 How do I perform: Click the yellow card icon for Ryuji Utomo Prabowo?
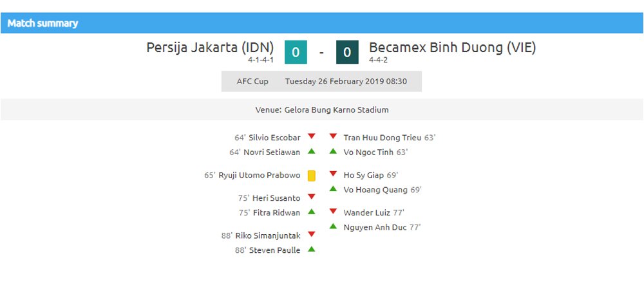312,176
